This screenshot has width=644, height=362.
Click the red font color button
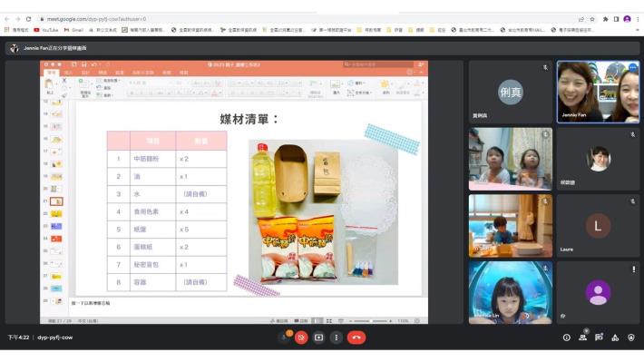click(214, 93)
